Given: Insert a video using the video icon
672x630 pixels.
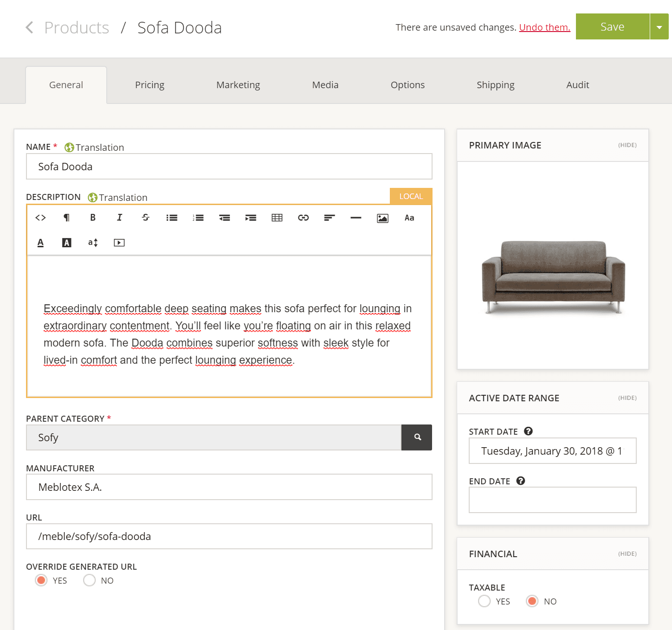Looking at the screenshot, I should (x=119, y=243).
